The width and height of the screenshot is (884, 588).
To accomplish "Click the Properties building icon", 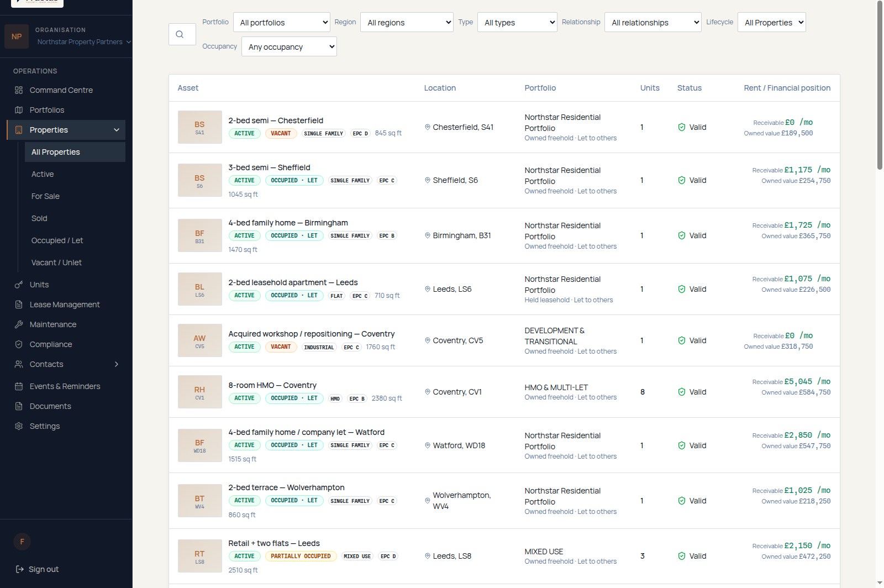I will 19,130.
